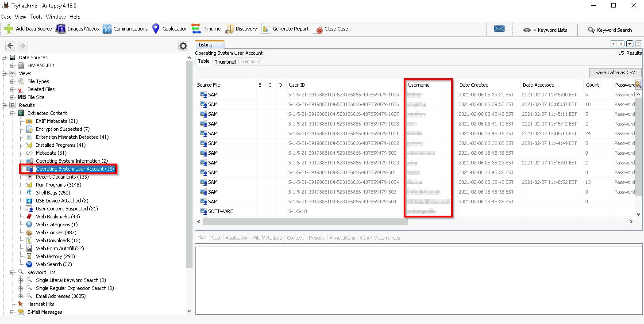
Task: Open the Discovery tool
Action: [x=241, y=29]
